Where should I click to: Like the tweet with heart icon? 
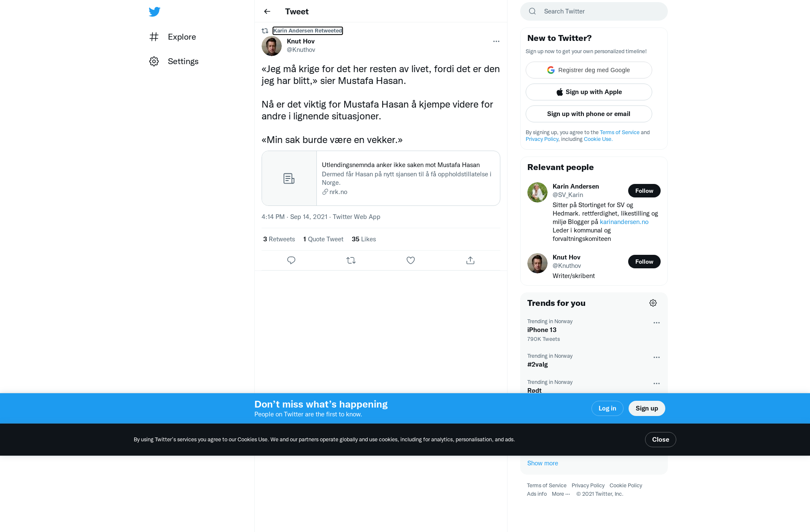click(x=410, y=260)
